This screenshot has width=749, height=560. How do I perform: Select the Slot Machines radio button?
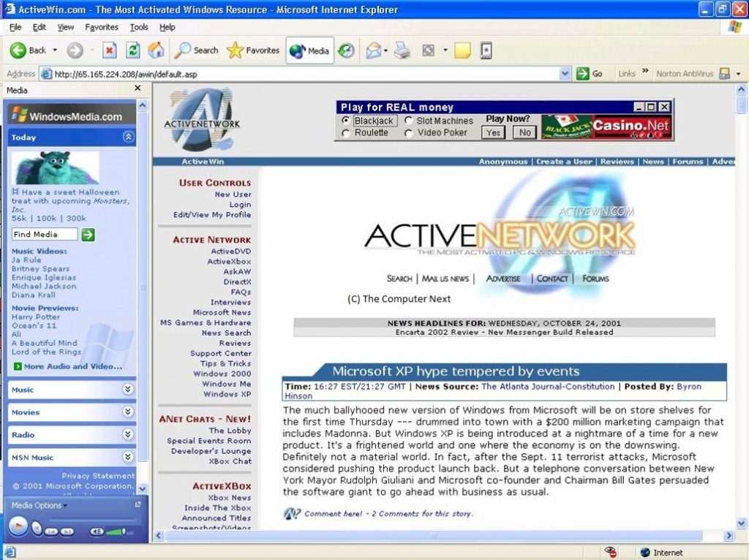[408, 121]
